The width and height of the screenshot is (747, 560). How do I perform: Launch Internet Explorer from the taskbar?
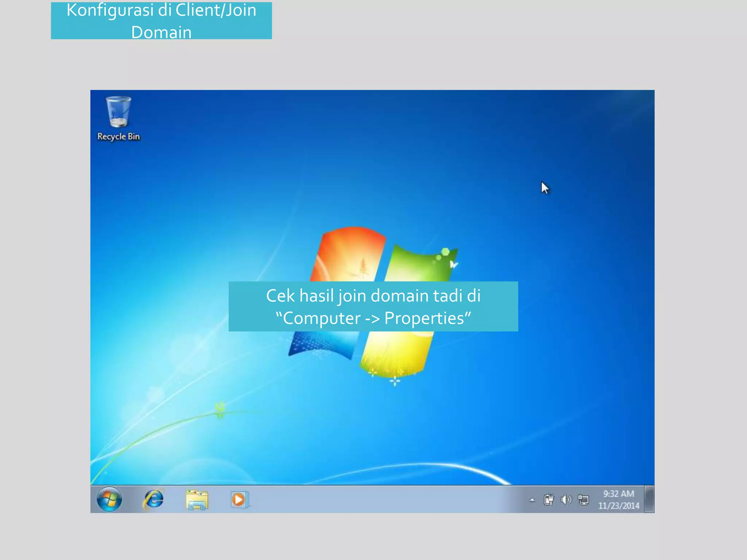click(x=154, y=499)
